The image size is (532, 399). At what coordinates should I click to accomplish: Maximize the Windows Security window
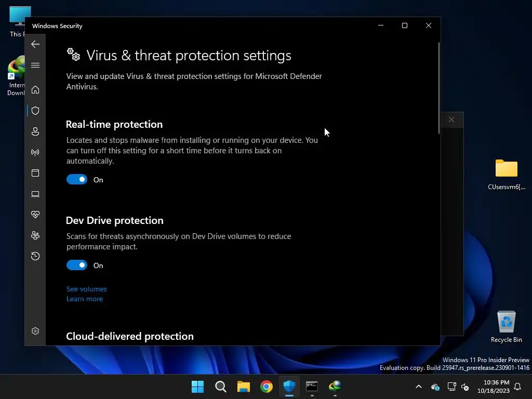click(404, 25)
